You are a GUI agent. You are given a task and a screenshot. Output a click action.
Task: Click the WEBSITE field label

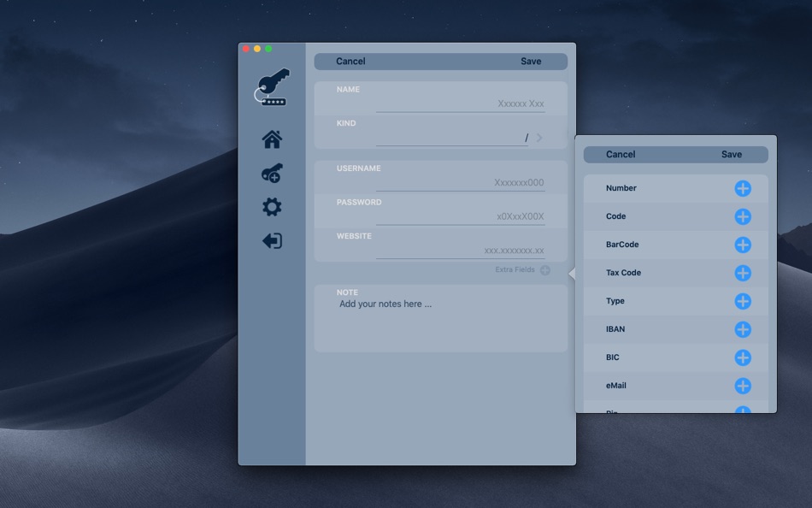click(354, 236)
